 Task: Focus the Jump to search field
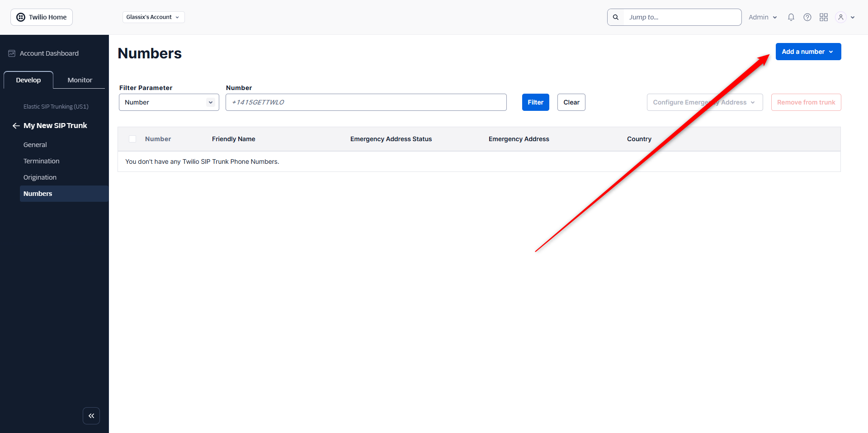tap(682, 17)
